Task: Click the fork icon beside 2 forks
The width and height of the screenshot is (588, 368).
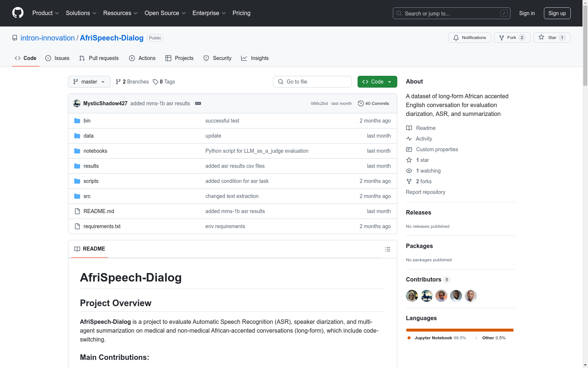Action: (x=409, y=181)
